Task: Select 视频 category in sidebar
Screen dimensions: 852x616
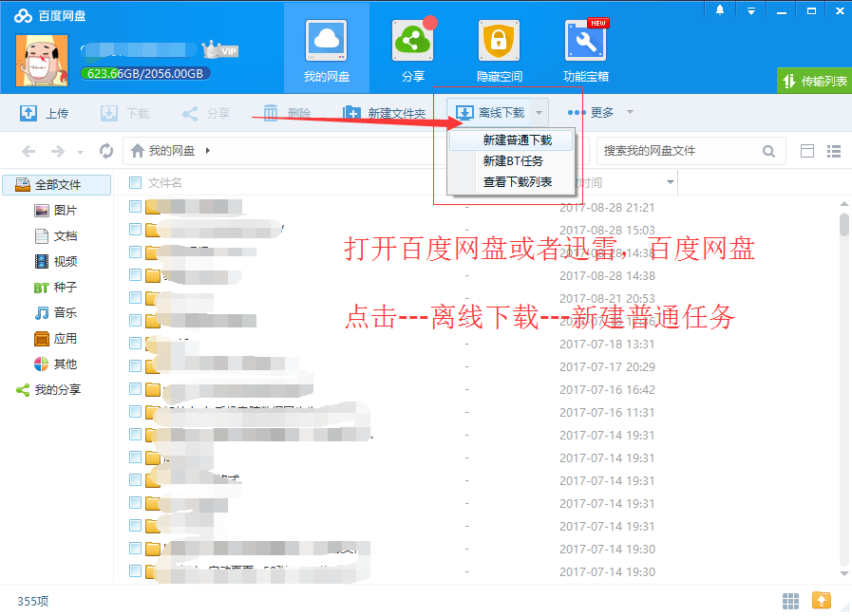Action: (56, 261)
